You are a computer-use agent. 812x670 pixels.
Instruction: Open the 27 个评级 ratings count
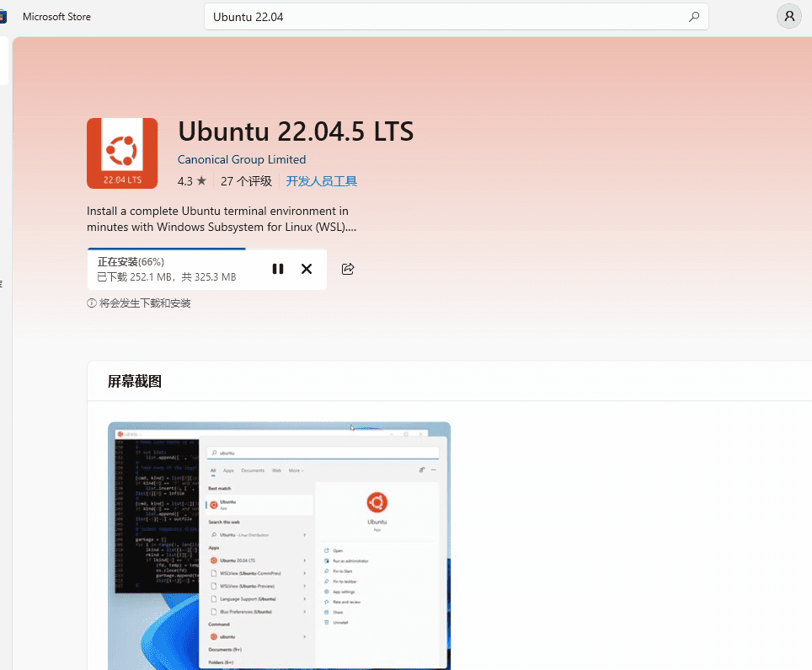pyautogui.click(x=246, y=181)
